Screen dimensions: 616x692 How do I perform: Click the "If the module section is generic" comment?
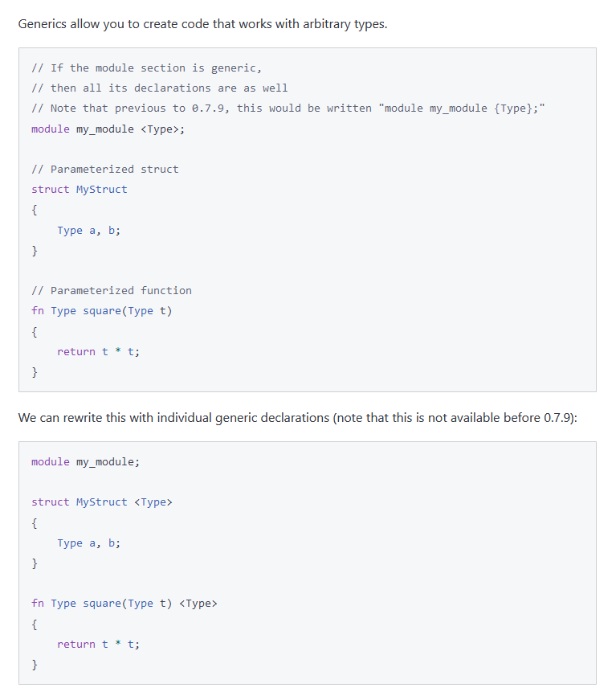[x=146, y=68]
